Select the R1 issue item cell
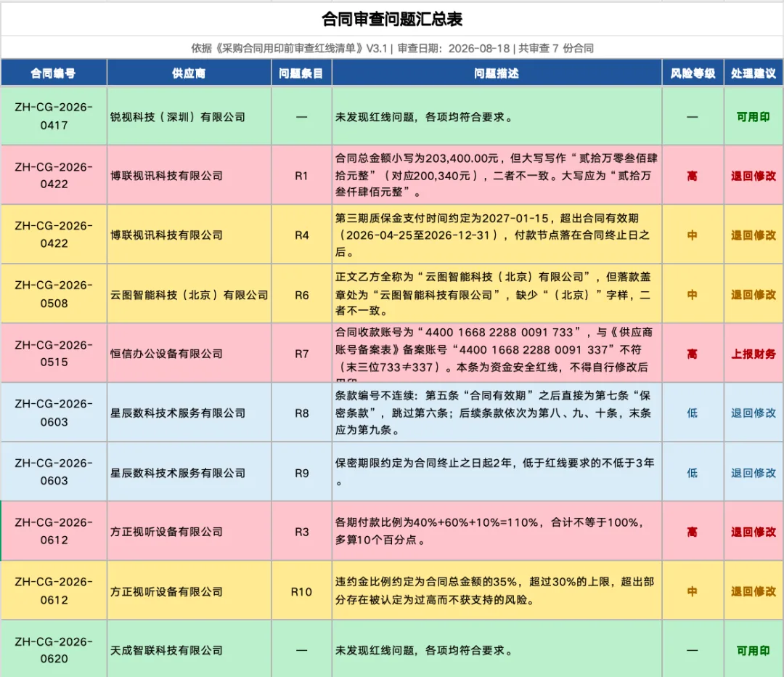Viewport: 784px width, 677px height. [301, 175]
